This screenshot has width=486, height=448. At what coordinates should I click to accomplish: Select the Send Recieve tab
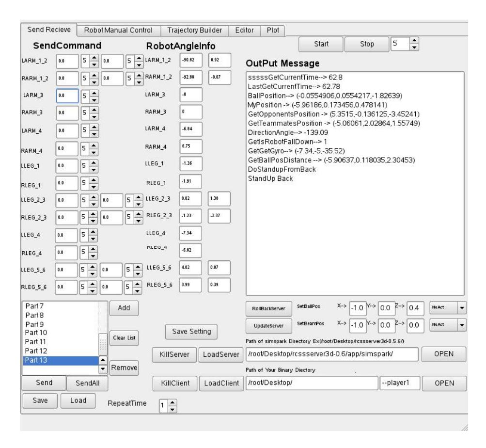tap(49, 30)
